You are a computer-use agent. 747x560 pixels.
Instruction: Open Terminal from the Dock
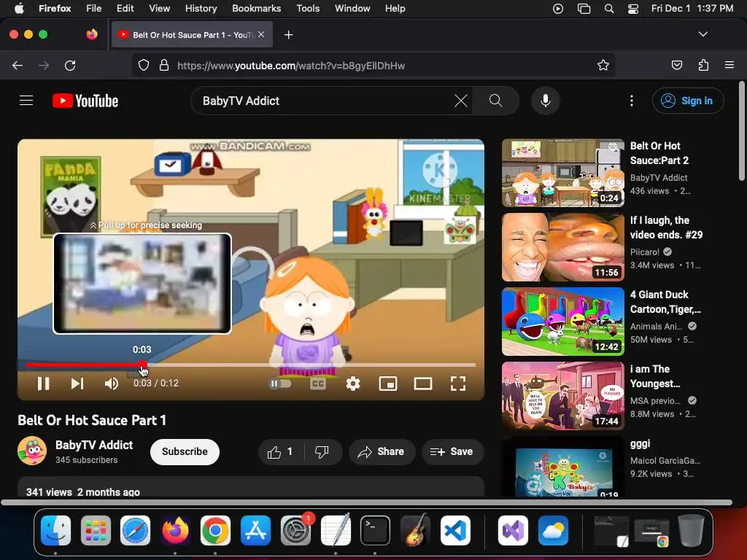[x=375, y=530]
